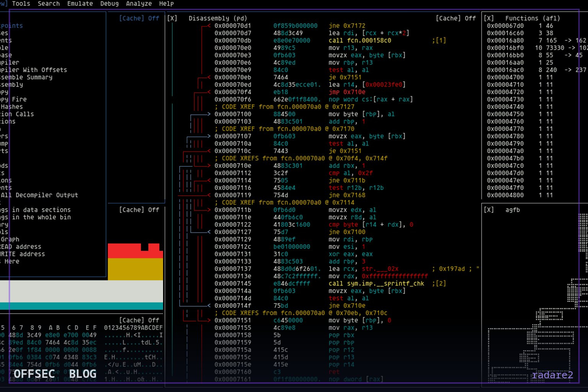
Task: Select function 0x00016c60 in Functions list
Action: 505,33
